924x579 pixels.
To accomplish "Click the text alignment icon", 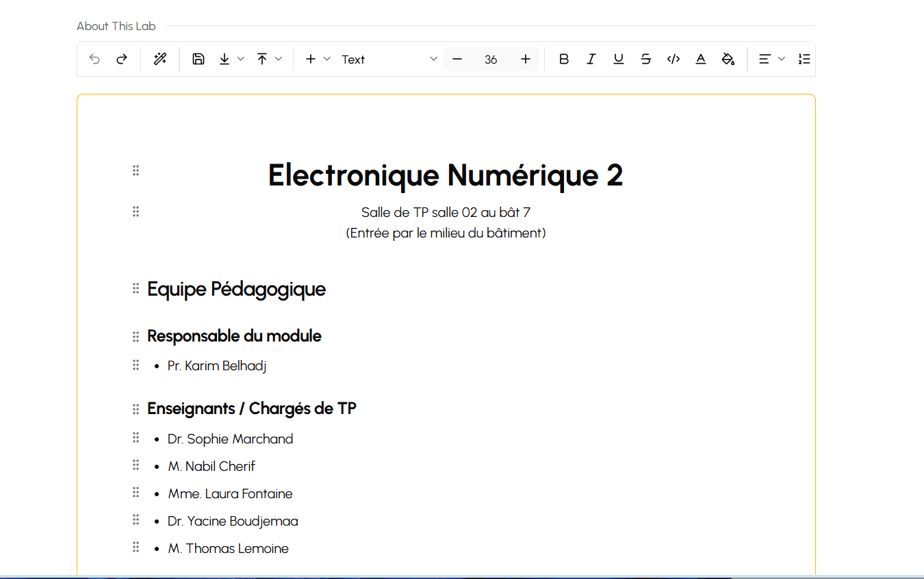I will point(765,60).
